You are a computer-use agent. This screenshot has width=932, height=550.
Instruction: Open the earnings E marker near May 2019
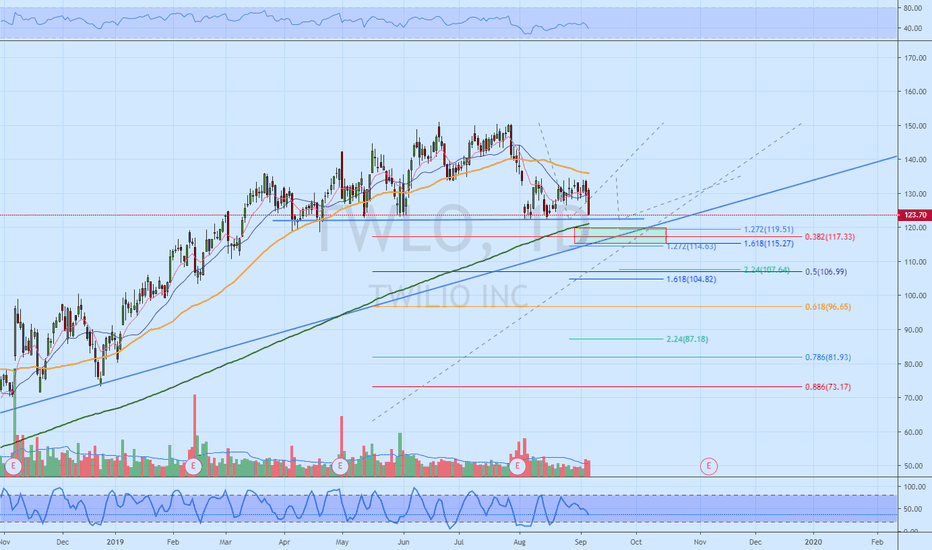tap(340, 466)
